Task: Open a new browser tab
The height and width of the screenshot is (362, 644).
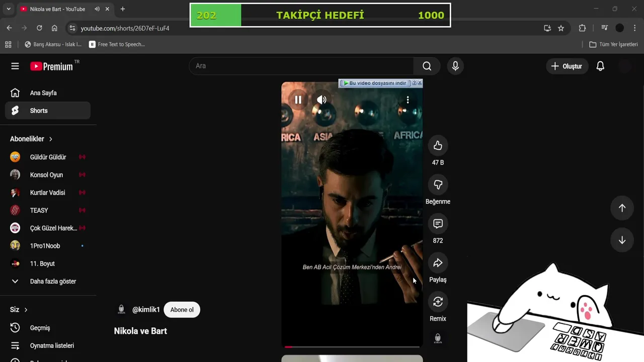Action: coord(122,9)
